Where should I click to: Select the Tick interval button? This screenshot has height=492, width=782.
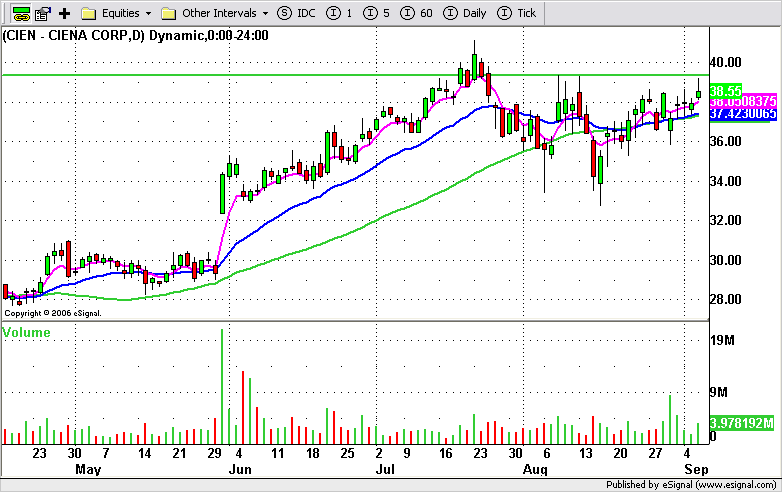pyautogui.click(x=517, y=13)
